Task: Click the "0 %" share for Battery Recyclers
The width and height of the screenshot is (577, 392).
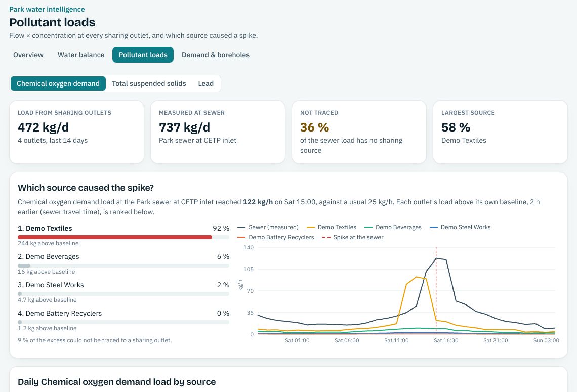Action: pos(223,313)
